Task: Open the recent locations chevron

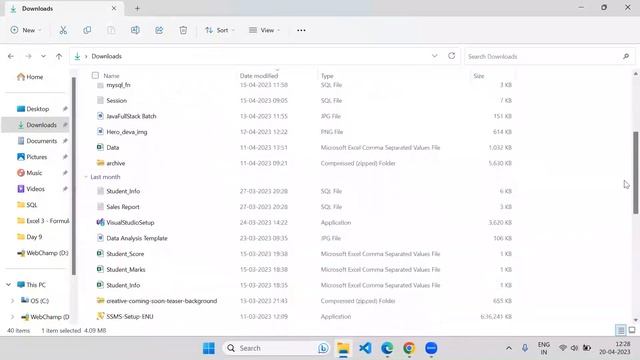Action: pos(43,56)
